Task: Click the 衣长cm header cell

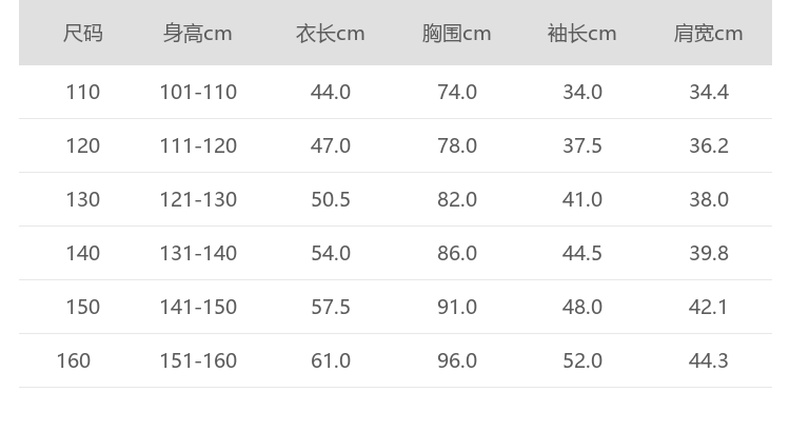Action: [330, 34]
